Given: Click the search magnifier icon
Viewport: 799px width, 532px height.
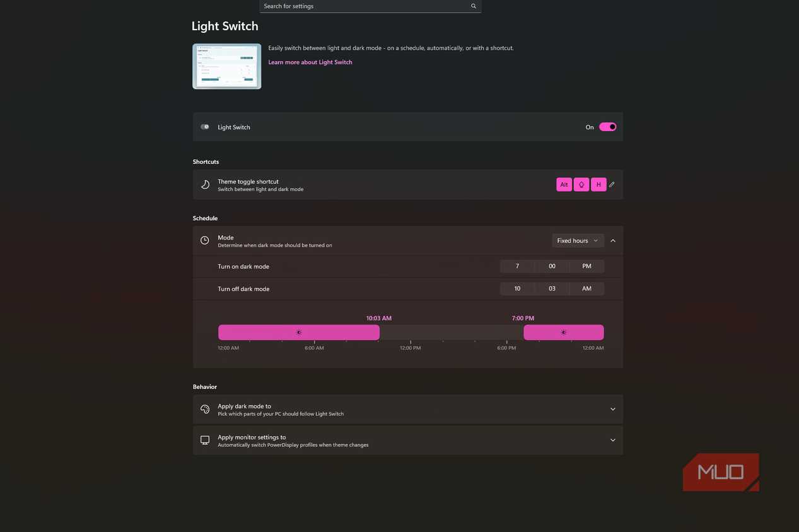Looking at the screenshot, I should pos(474,6).
